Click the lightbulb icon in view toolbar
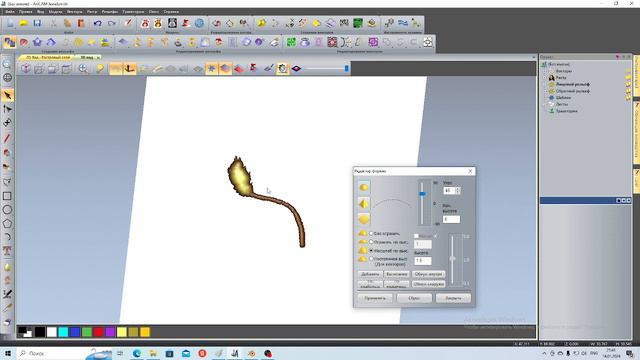This screenshot has height=360, width=640. point(100,69)
